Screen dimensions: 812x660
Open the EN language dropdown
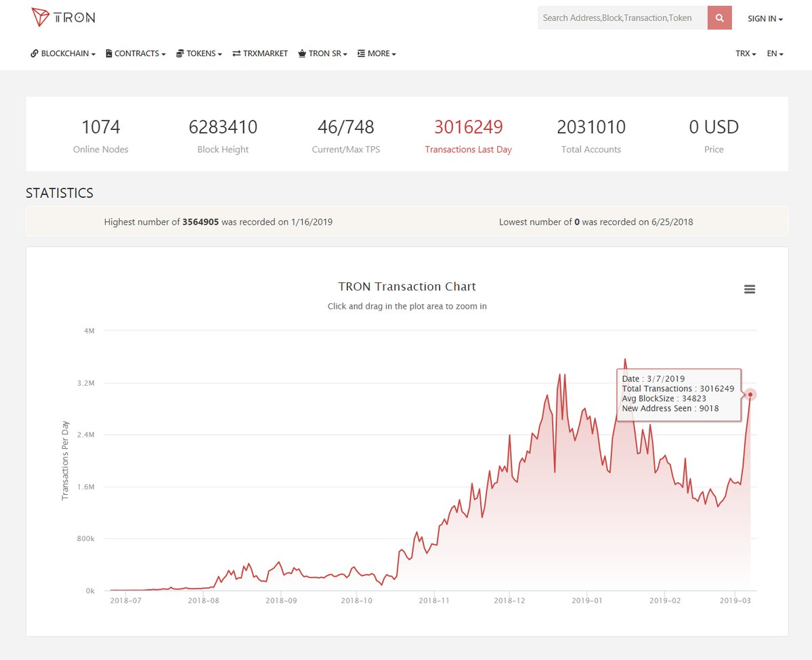pos(775,53)
